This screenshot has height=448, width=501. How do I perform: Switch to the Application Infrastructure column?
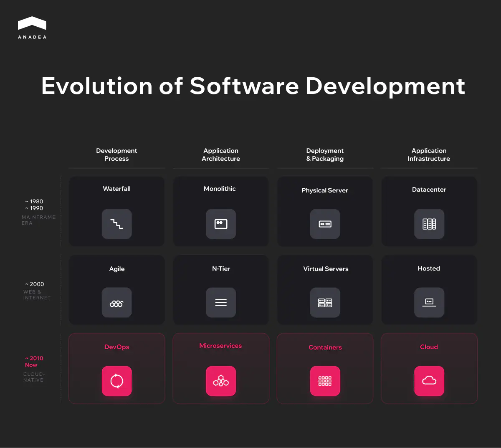pos(429,154)
